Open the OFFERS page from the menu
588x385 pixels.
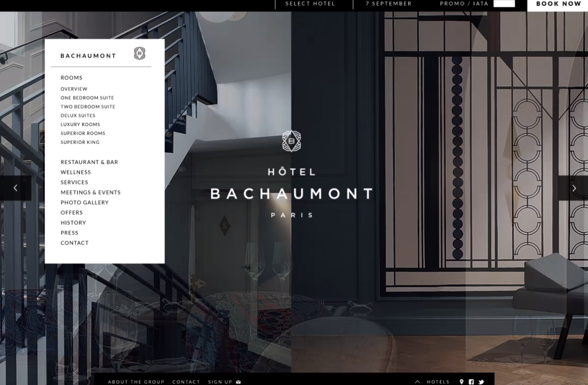[71, 213]
